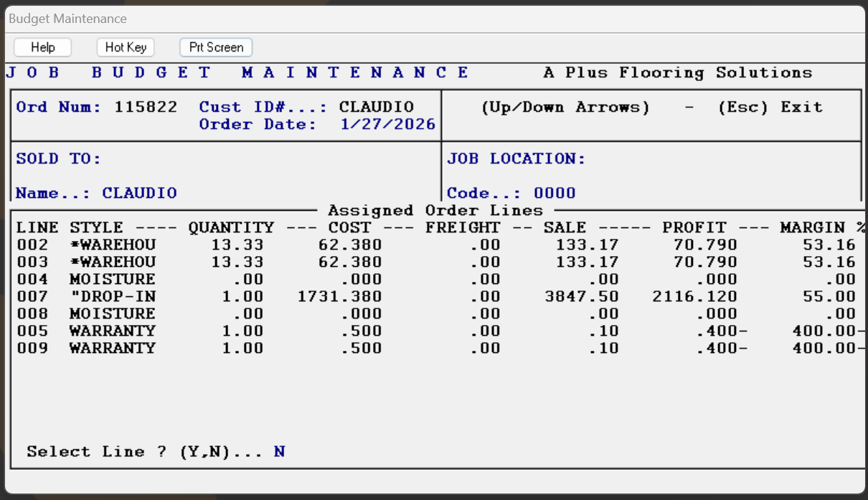
Task: Click order number 115822
Action: (146, 107)
